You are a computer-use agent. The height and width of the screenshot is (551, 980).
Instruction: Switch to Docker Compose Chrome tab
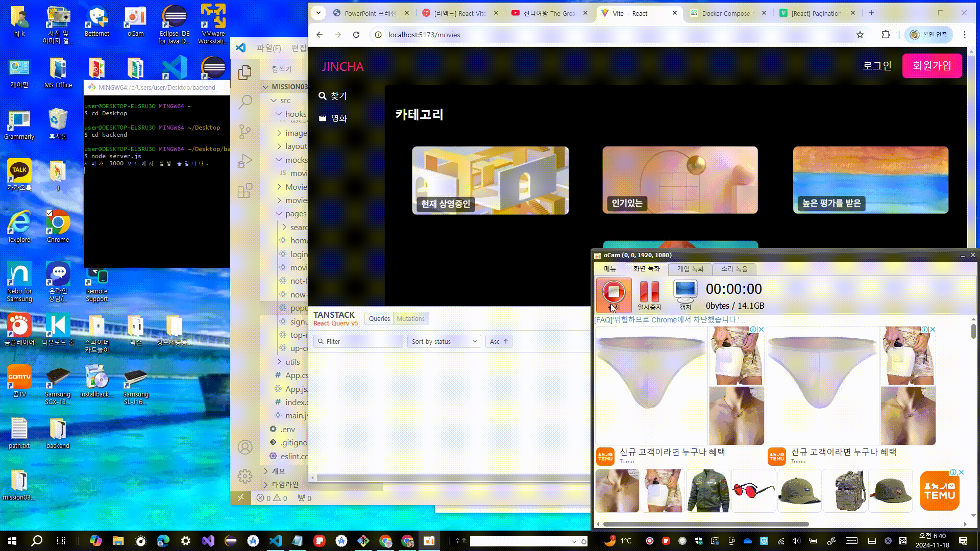click(729, 13)
